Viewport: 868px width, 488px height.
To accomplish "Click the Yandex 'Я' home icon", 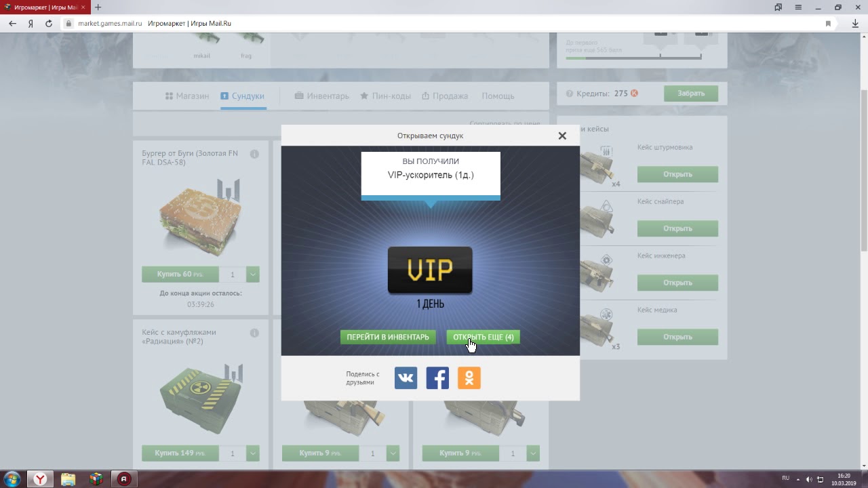I will coord(31,23).
